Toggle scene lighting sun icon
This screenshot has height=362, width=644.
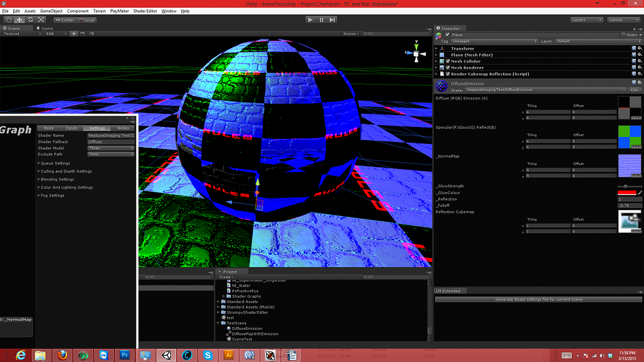click(74, 33)
